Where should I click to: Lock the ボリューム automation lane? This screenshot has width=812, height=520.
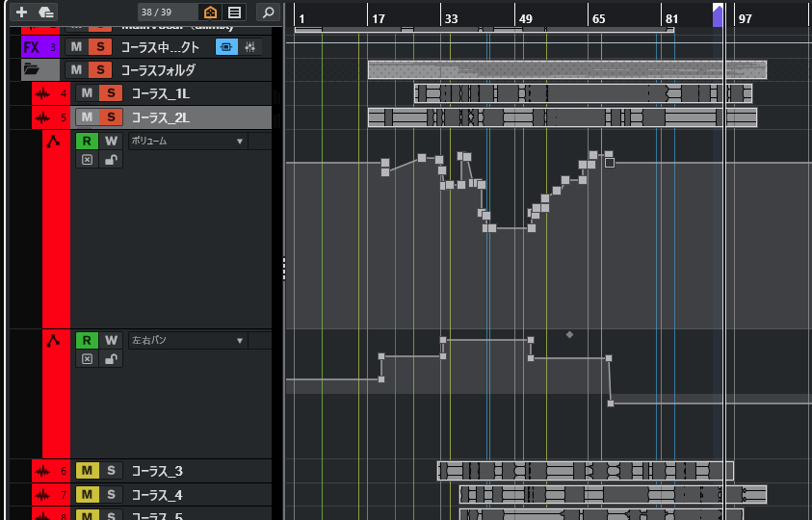tap(111, 160)
